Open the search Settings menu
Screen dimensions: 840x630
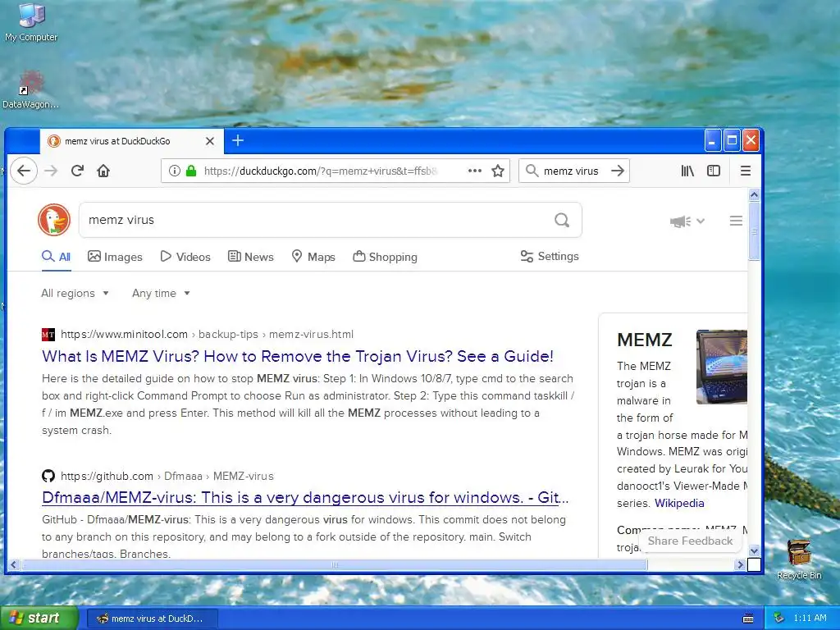[x=550, y=256]
